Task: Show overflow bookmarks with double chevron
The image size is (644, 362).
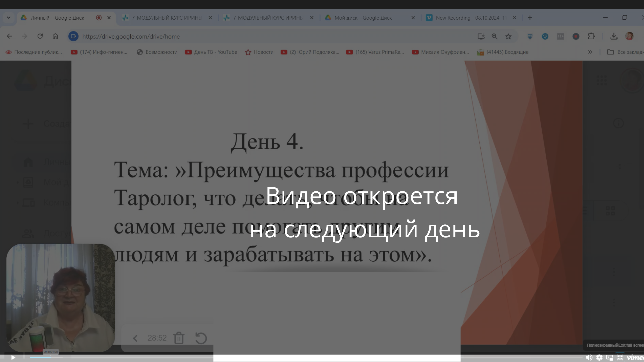Action: (x=590, y=52)
